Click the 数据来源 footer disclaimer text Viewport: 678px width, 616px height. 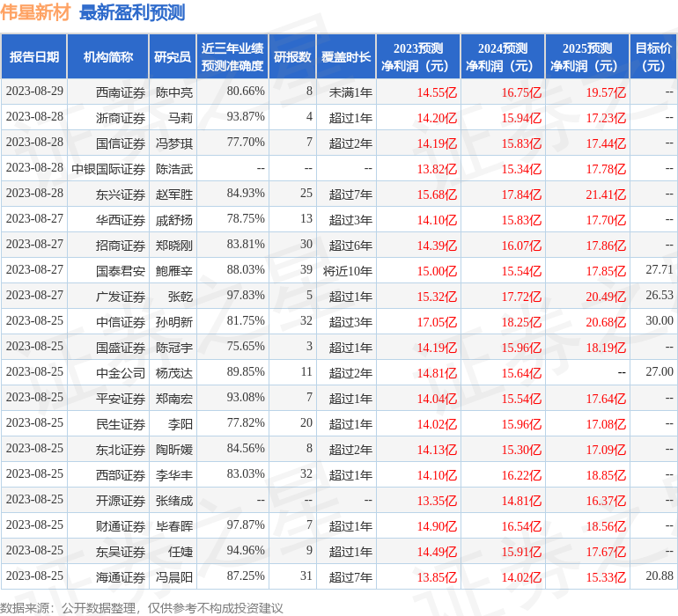[142, 608]
